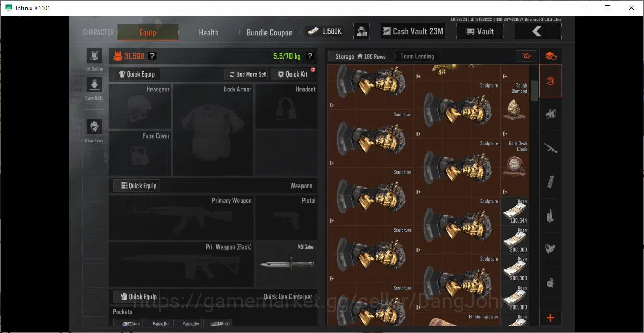Select the Koen stack of 130,644
Image resolution: width=644 pixels, height=333 pixels.
tap(515, 211)
